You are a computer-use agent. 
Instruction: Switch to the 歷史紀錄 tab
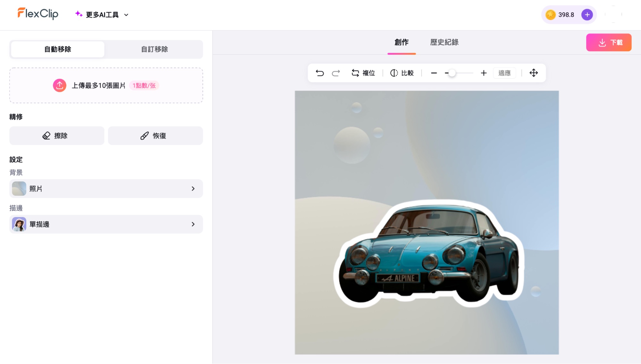point(444,42)
